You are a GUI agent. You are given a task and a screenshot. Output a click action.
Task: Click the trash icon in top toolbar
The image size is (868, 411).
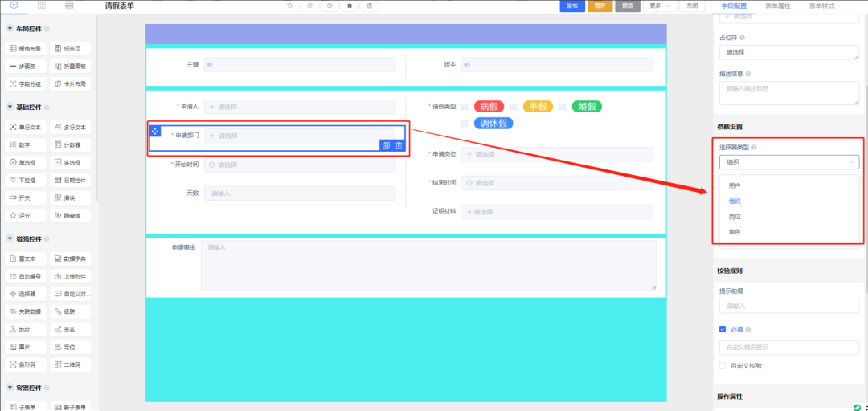[369, 6]
